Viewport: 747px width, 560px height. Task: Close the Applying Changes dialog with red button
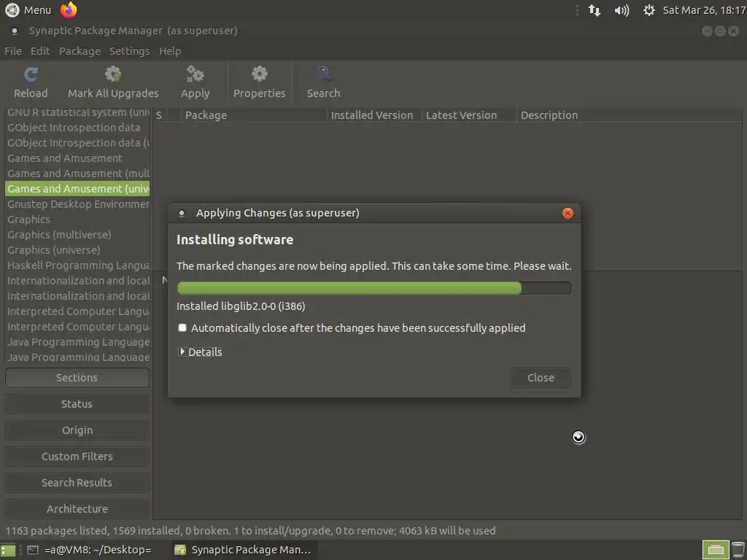pyautogui.click(x=568, y=214)
